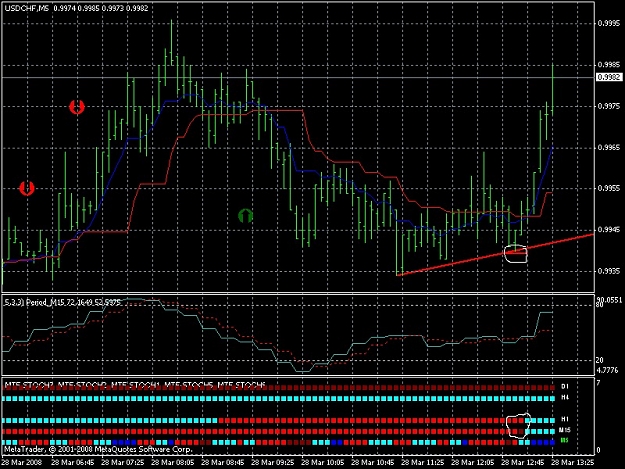Select the red ascending trendline

pyautogui.click(x=495, y=254)
